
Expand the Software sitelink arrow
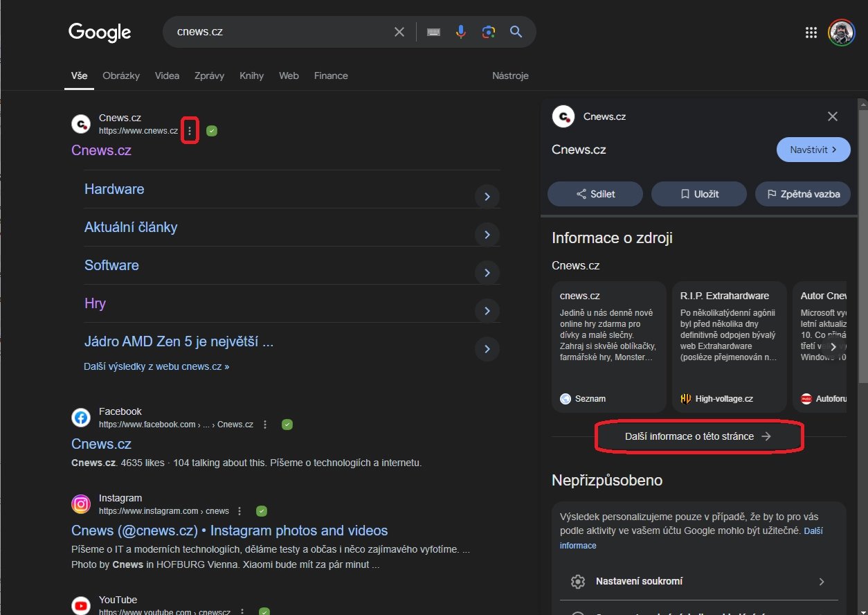tap(487, 273)
